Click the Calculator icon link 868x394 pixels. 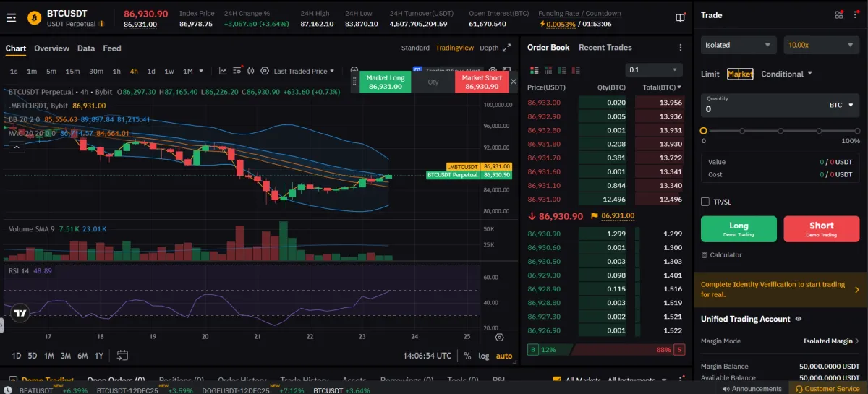(721, 255)
